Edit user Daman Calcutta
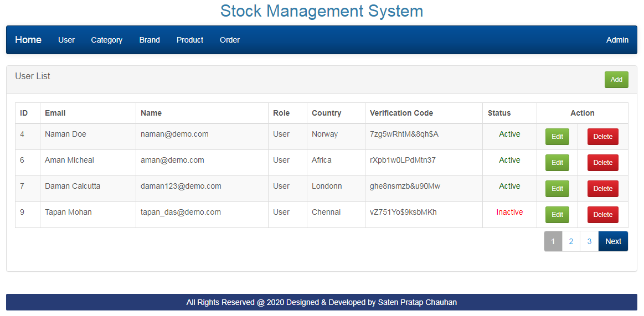Screen dimensions: 644x316 pyautogui.click(x=557, y=188)
